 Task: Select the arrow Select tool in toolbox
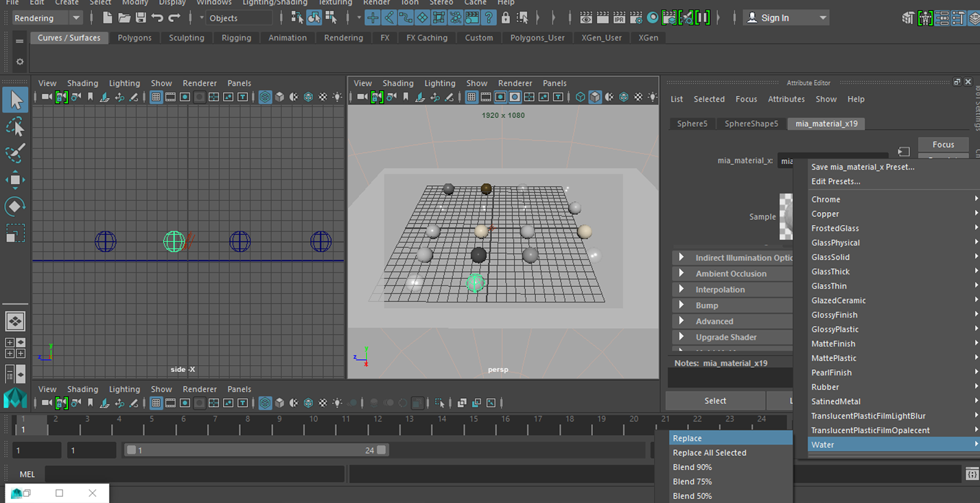point(15,100)
